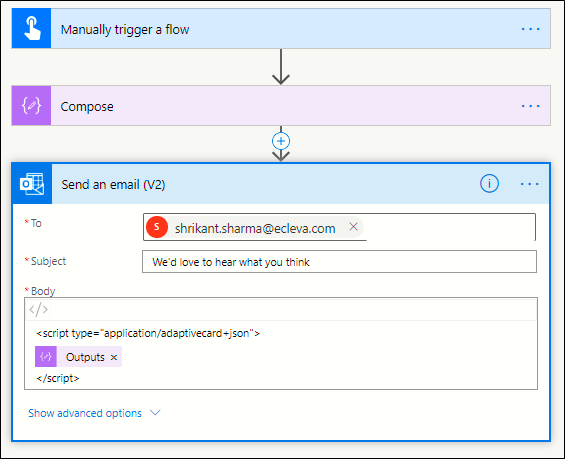Click the Outlook icon on the email action
This screenshot has height=459, width=565.
tap(32, 184)
